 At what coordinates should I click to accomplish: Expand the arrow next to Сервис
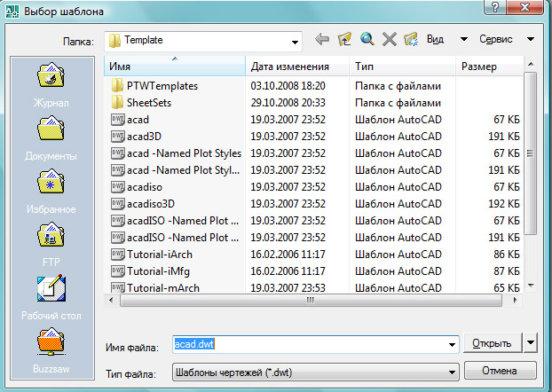531,39
